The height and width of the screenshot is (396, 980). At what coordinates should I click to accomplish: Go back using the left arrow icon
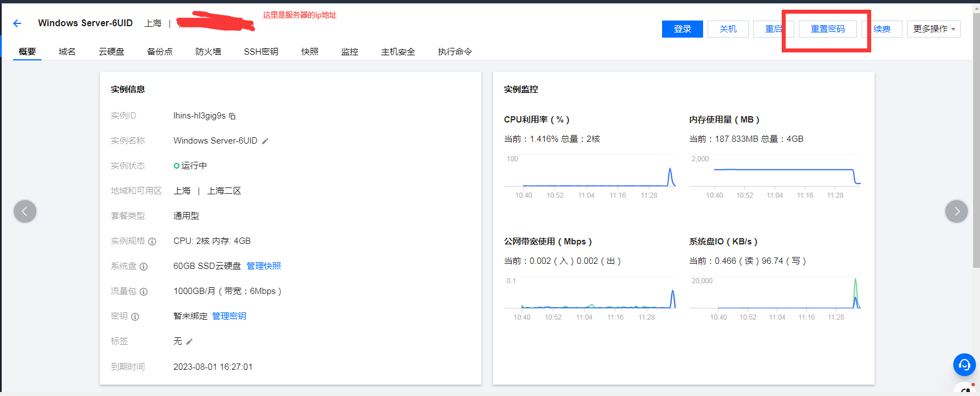(x=17, y=23)
